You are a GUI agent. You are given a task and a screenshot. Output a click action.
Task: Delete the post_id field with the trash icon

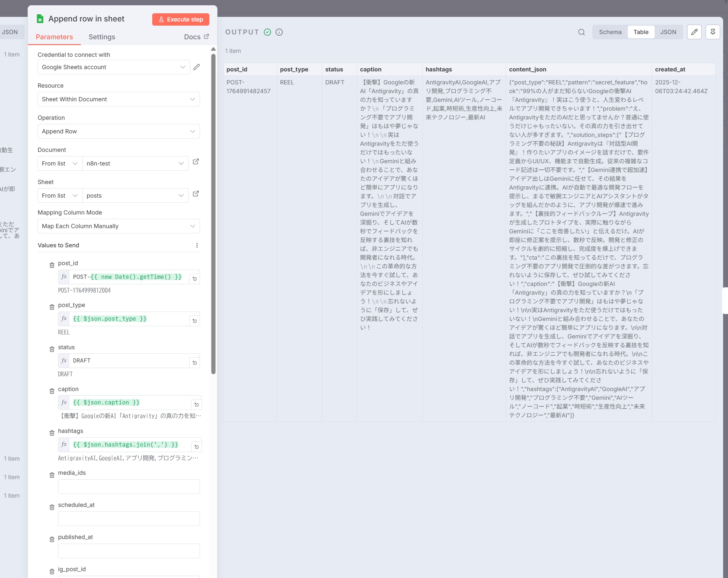[x=52, y=265]
